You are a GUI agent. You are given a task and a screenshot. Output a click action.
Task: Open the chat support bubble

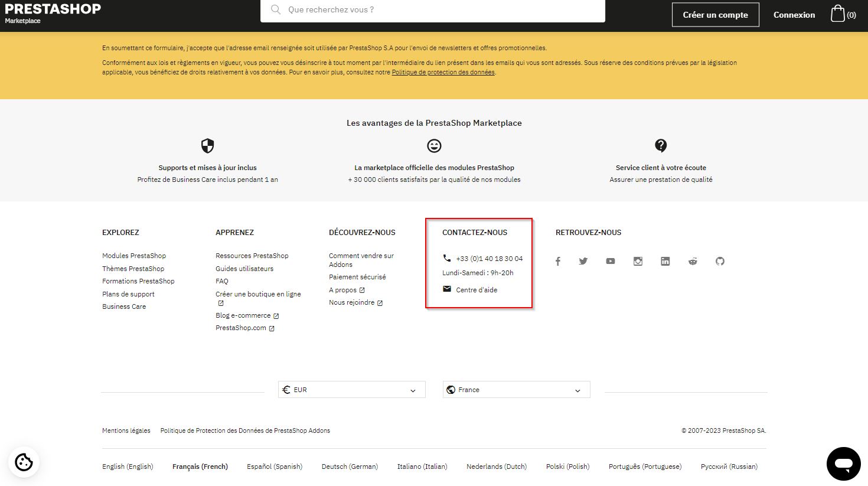coord(843,464)
